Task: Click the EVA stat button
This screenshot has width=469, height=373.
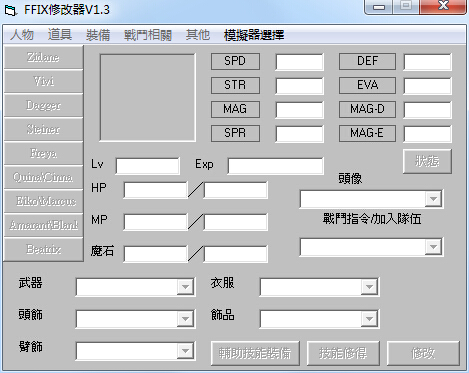Action: (367, 85)
